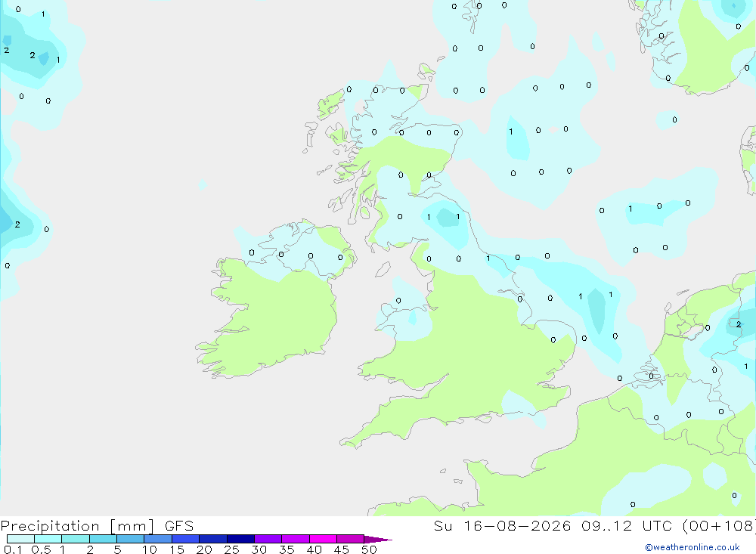The width and height of the screenshot is (756, 554).
Task: Select the 35 to 40 mm legend swatch
Action: 296,539
